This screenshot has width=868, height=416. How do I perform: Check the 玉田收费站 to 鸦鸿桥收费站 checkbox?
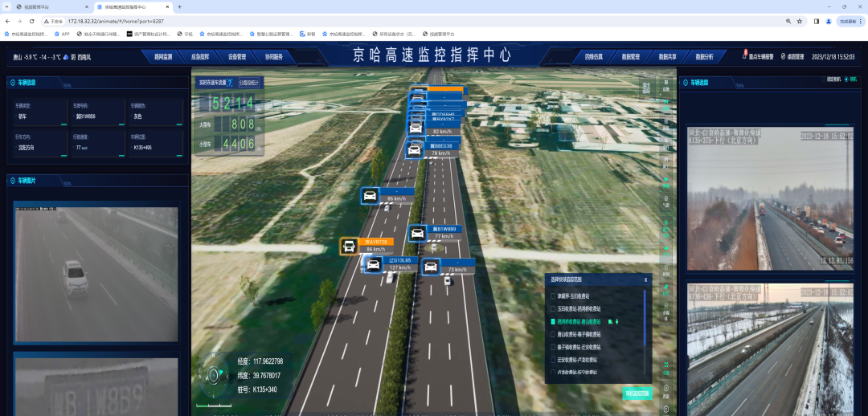(552, 308)
